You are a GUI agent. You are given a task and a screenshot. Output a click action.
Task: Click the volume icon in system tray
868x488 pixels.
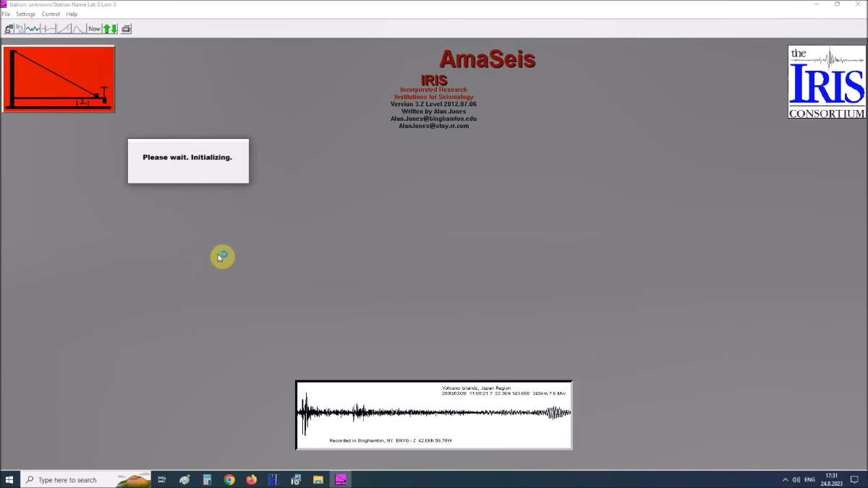coord(796,479)
